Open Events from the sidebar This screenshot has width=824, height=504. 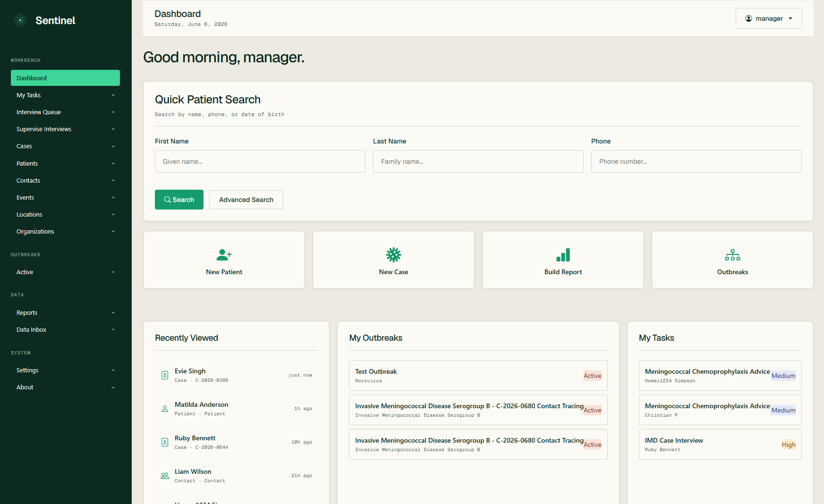pos(65,197)
